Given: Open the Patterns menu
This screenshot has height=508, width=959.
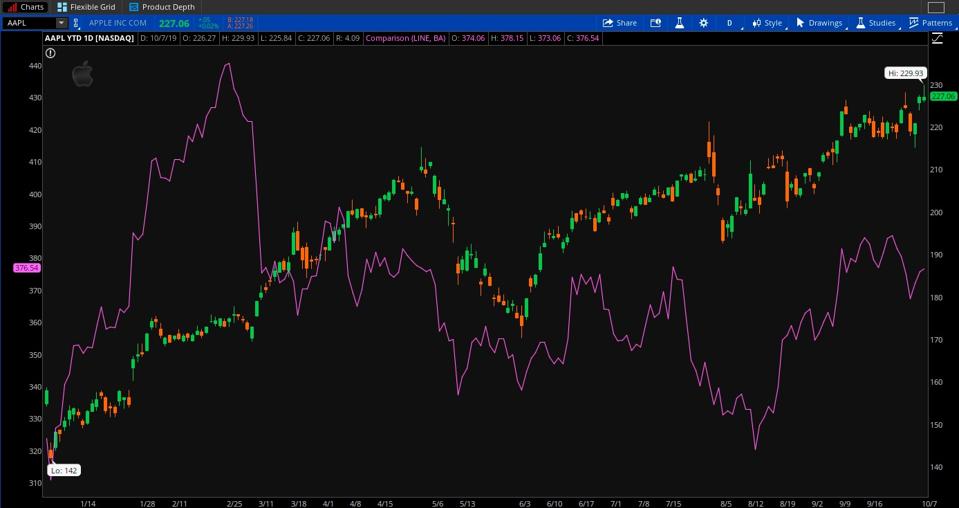Looking at the screenshot, I should pos(931,23).
